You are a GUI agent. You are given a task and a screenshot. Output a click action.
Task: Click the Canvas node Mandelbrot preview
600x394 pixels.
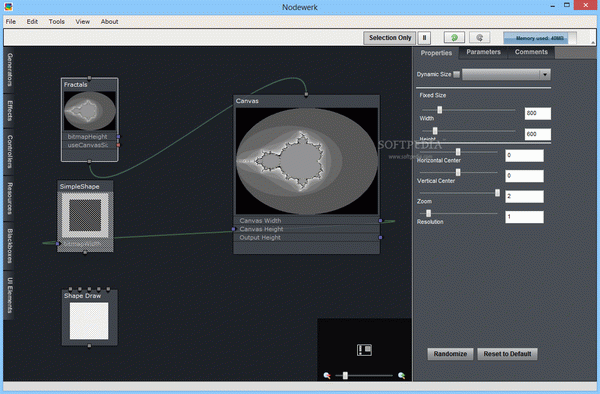coord(307,161)
